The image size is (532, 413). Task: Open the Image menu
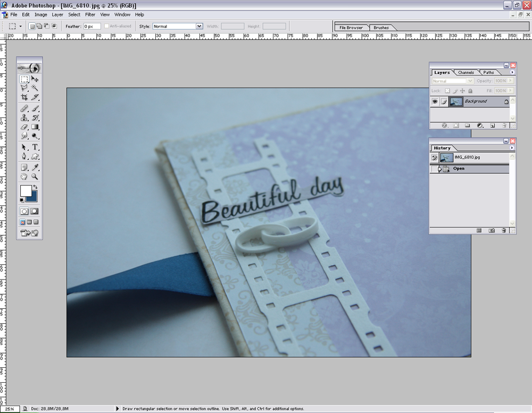click(41, 14)
